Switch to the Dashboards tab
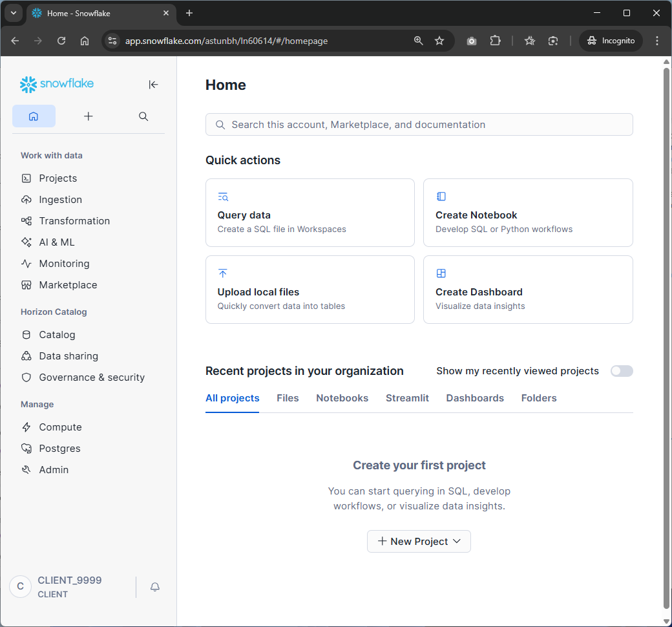Image resolution: width=672 pixels, height=627 pixels. [x=475, y=398]
